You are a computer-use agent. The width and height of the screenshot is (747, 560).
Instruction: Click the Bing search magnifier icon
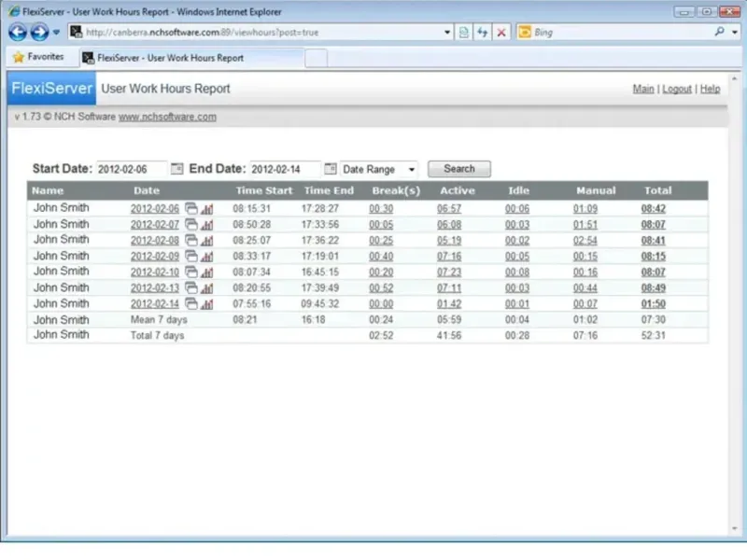719,32
